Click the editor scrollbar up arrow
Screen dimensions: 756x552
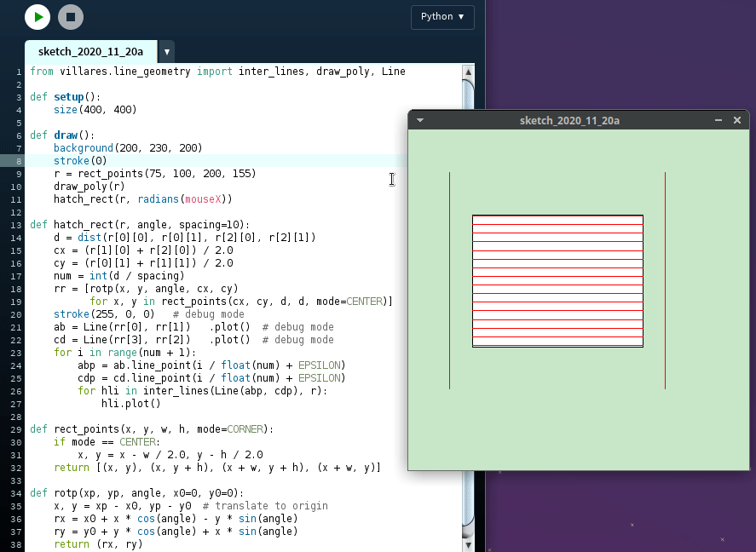tap(468, 72)
